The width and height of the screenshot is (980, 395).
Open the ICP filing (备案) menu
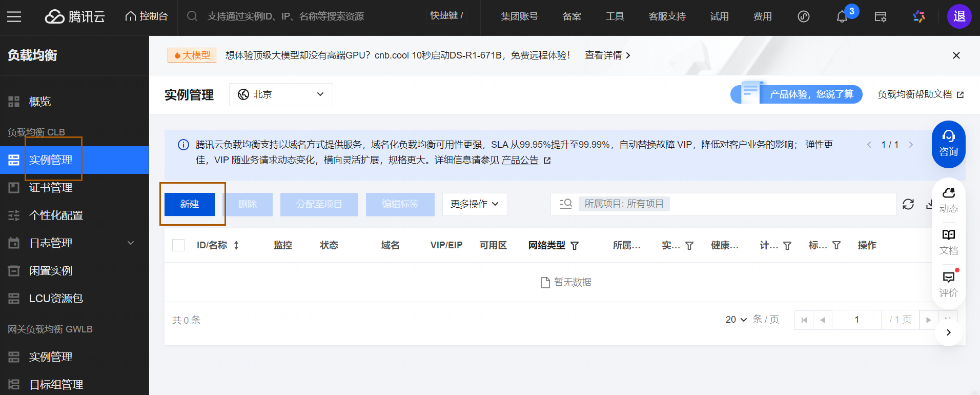571,16
